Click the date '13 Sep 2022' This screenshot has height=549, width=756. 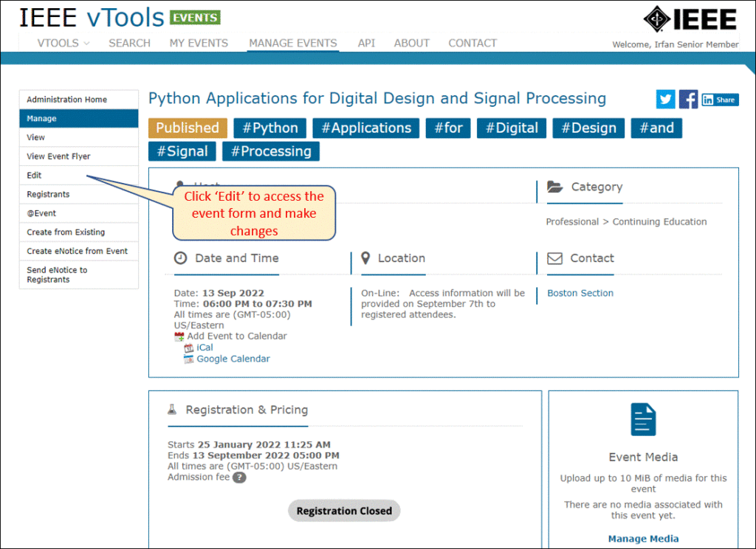[x=233, y=293]
